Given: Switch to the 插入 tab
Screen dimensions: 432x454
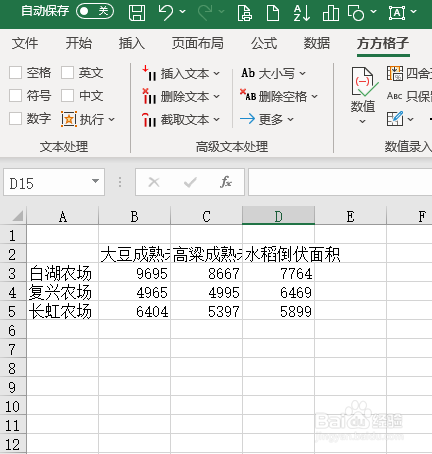Looking at the screenshot, I should point(132,43).
